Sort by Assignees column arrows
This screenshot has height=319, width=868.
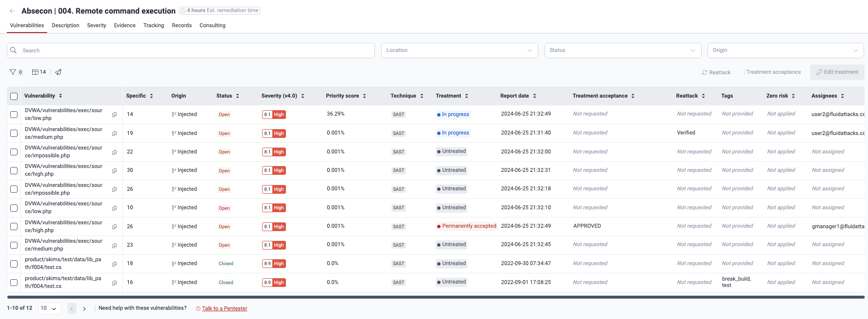click(x=842, y=96)
